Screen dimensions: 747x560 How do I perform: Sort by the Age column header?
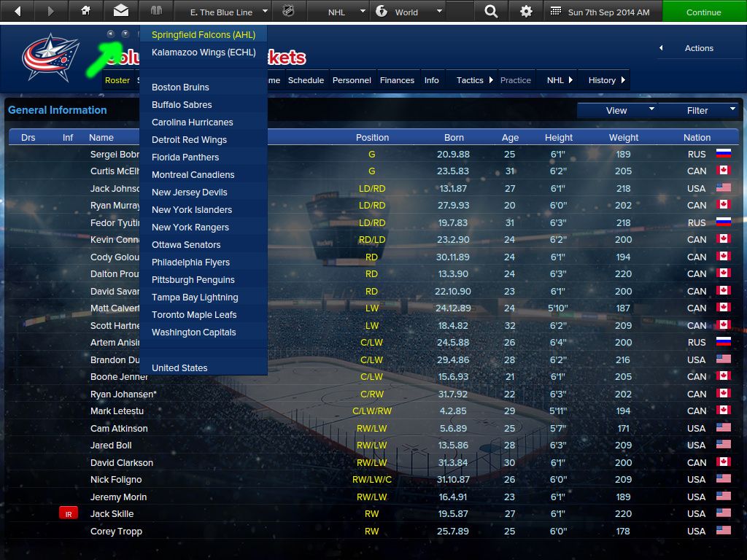point(510,138)
